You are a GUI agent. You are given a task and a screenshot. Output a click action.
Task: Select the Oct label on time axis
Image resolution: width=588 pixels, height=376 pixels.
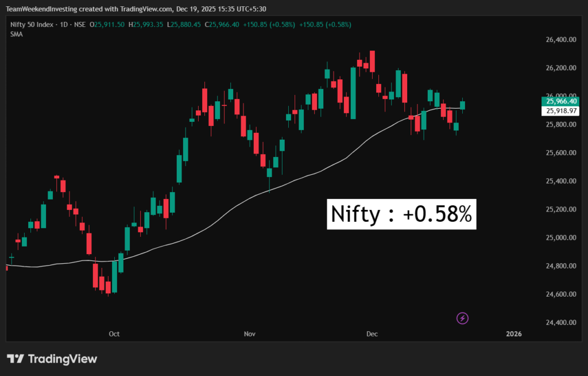tap(114, 333)
